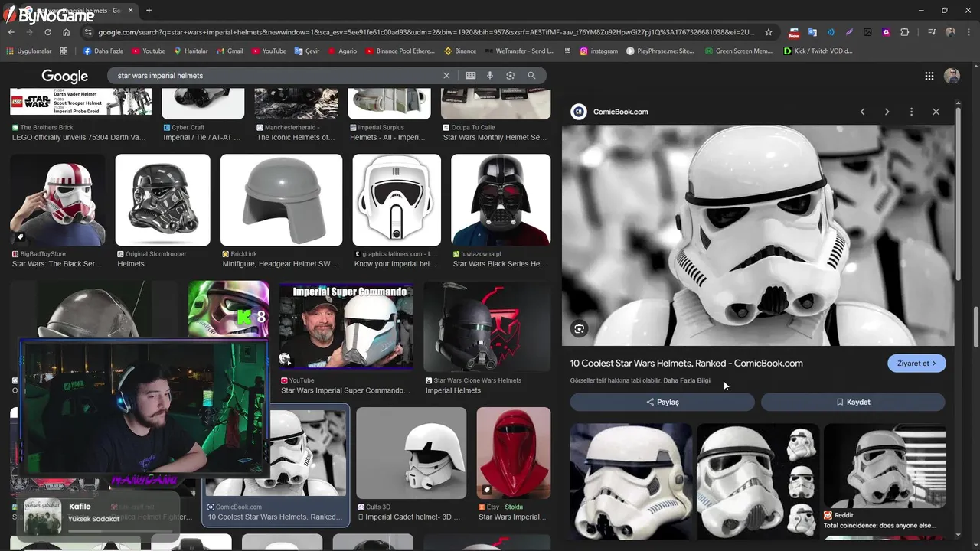Reload the current page
This screenshot has width=980, height=551.
point(47,32)
